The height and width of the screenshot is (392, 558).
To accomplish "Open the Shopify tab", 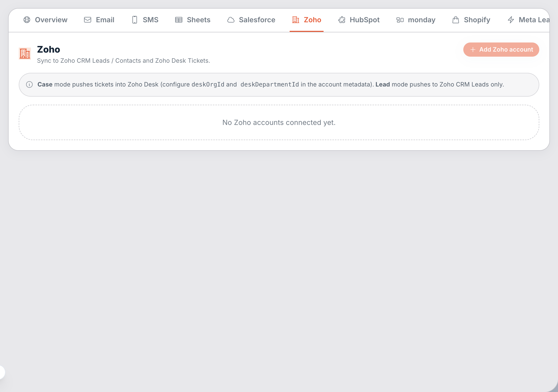I will pos(471,20).
